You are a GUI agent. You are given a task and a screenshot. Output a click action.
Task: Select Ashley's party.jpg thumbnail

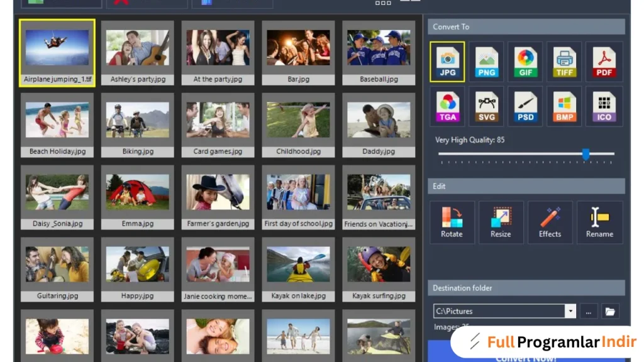138,53
